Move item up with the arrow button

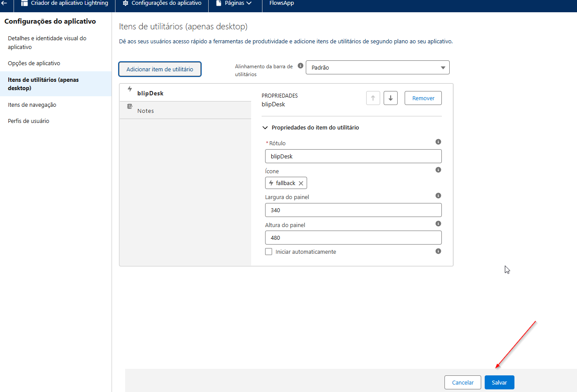pos(373,98)
